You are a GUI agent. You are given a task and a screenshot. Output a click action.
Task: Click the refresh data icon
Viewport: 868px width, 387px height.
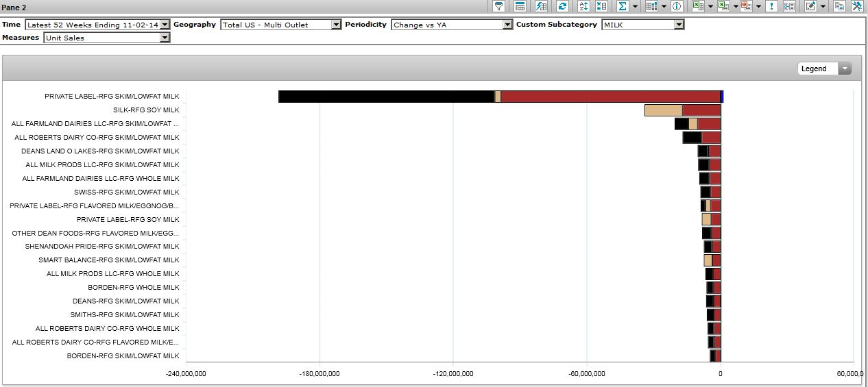pos(562,6)
